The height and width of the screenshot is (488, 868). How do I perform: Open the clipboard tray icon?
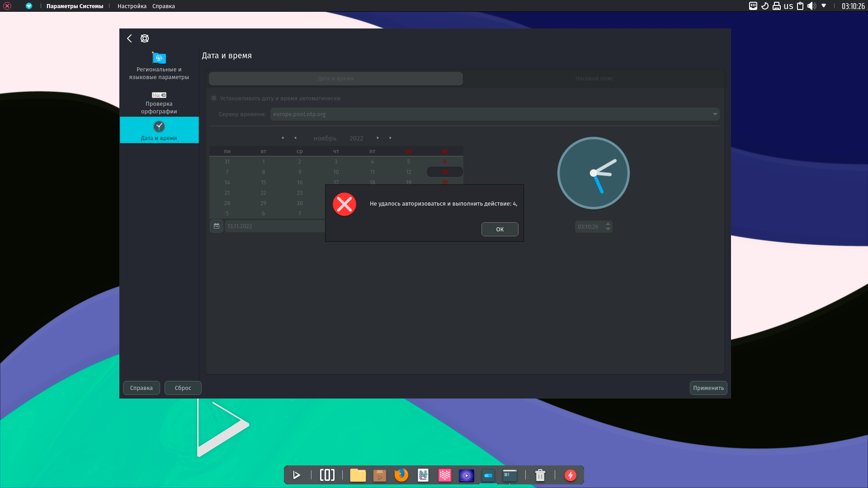(800, 6)
